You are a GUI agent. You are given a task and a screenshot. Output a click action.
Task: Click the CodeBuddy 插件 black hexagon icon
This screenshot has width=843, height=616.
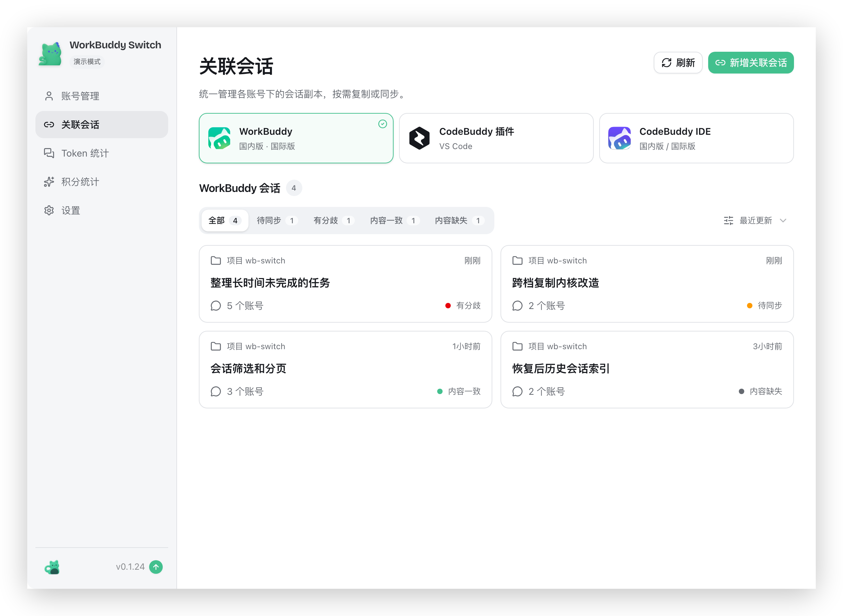click(419, 138)
